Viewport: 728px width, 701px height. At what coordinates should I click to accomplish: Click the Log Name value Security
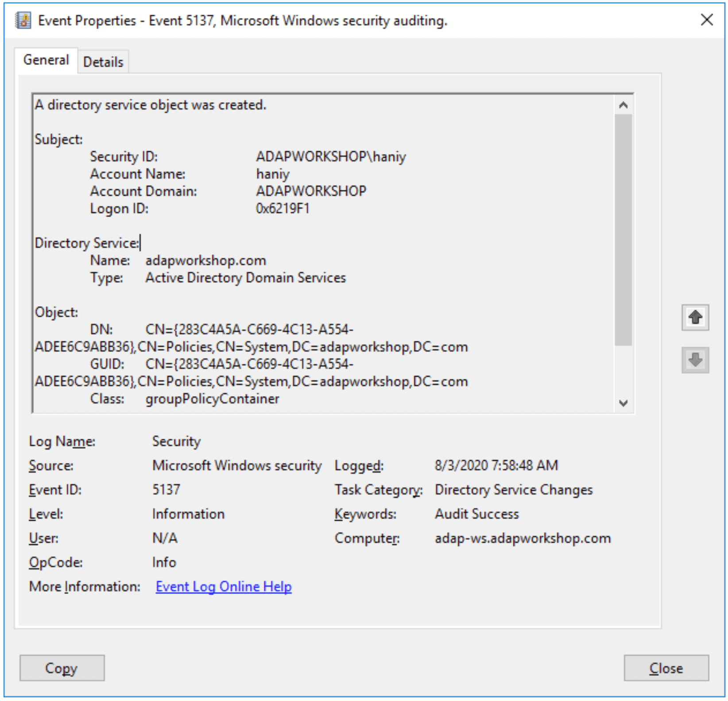click(177, 441)
